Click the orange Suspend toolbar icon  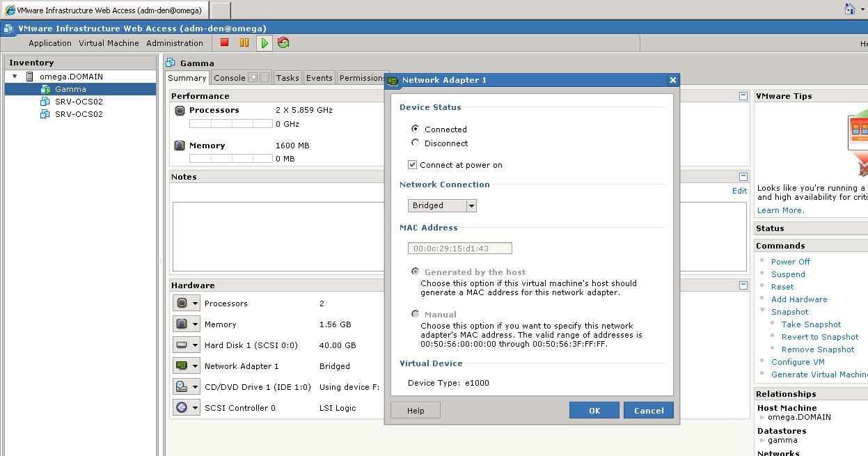click(x=244, y=42)
